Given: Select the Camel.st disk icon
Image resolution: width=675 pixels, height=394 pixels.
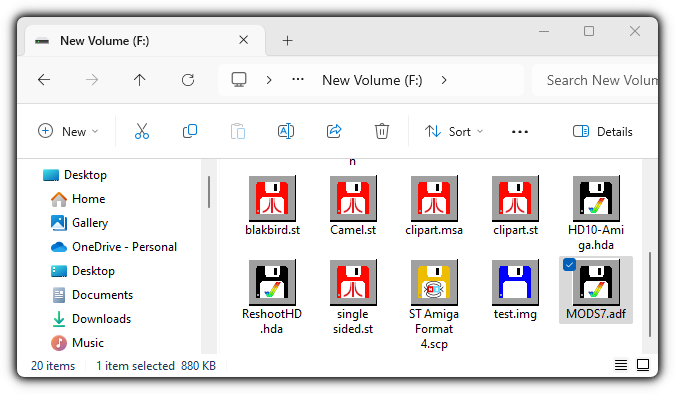Looking at the screenshot, I should pos(353,198).
